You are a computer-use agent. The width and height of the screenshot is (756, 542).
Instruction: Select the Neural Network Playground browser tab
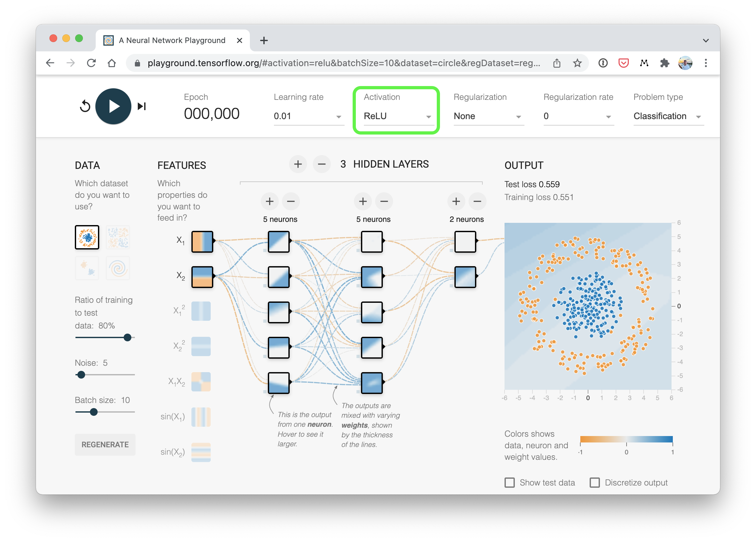[172, 40]
